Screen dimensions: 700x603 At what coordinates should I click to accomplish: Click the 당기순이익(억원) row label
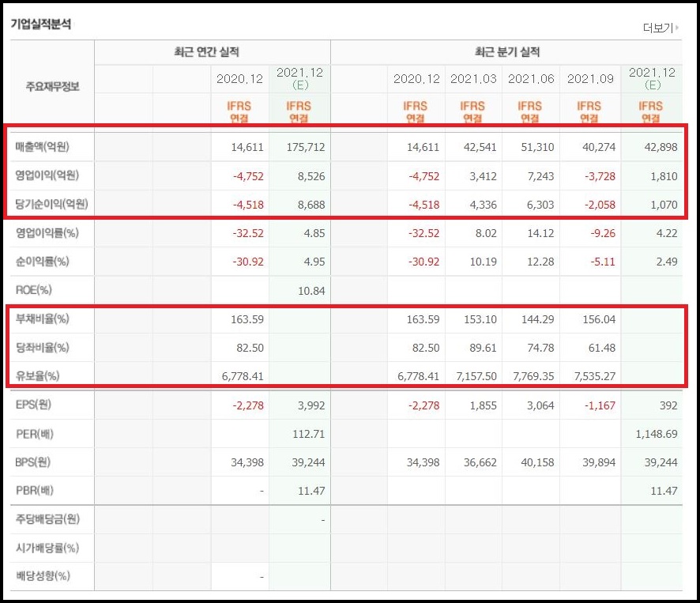tap(52, 204)
